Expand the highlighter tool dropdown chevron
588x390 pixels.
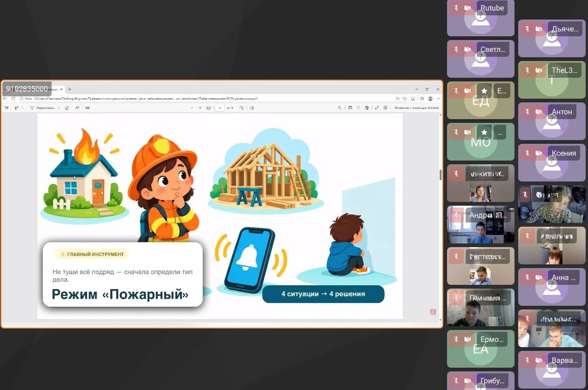click(23, 108)
